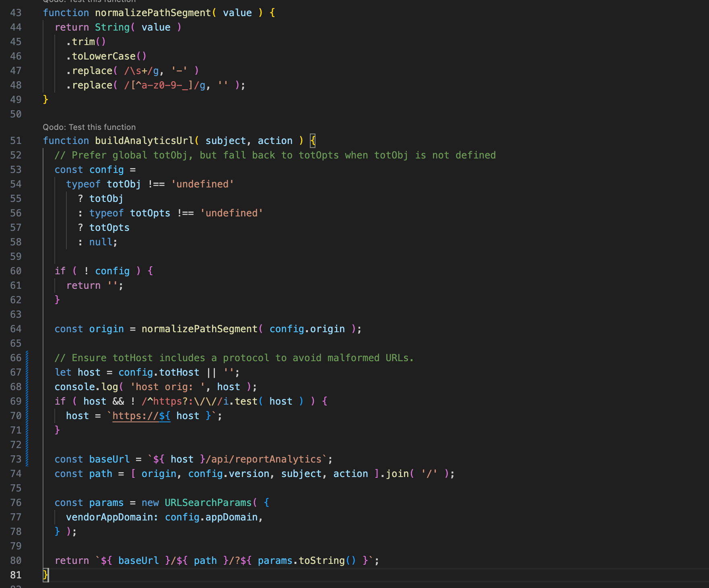Image resolution: width=709 pixels, height=588 pixels.
Task: Click the opening brace after buildAnalyticsUrl parameters
Action: coord(313,141)
